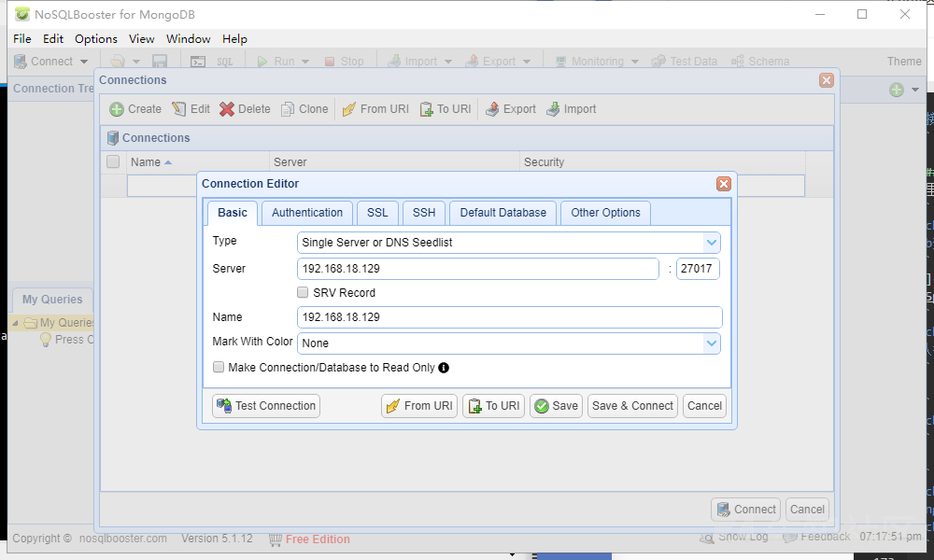Image resolution: width=934 pixels, height=560 pixels.
Task: Click the Free Edition link
Action: click(318, 539)
